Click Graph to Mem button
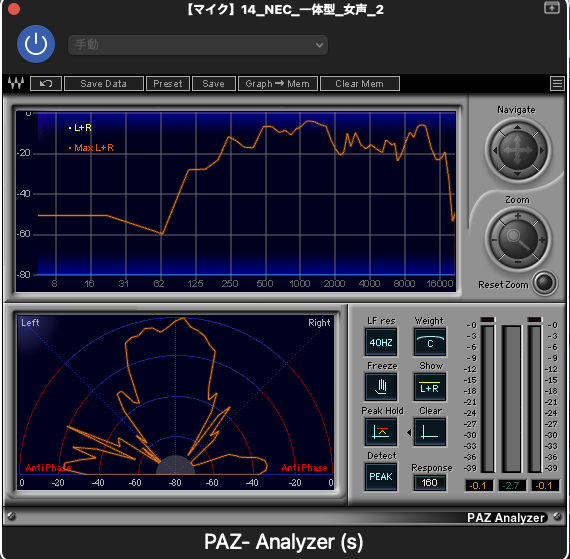The width and height of the screenshot is (570, 559). click(x=278, y=84)
